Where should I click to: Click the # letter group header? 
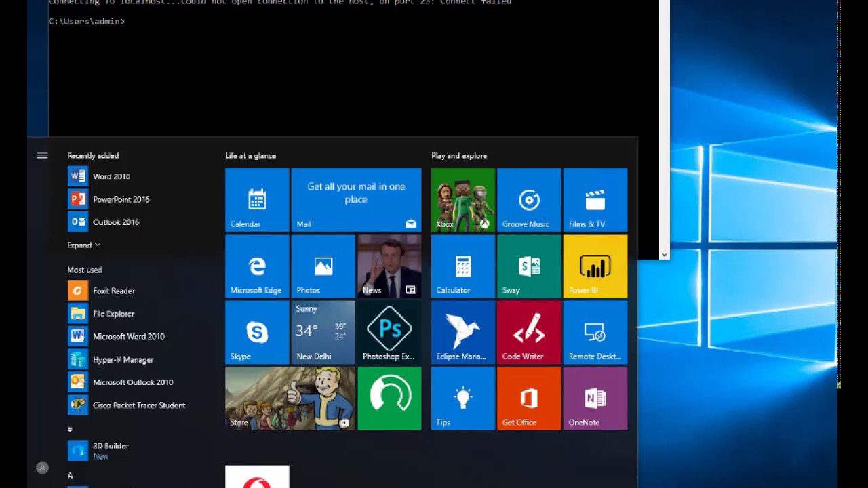click(70, 430)
